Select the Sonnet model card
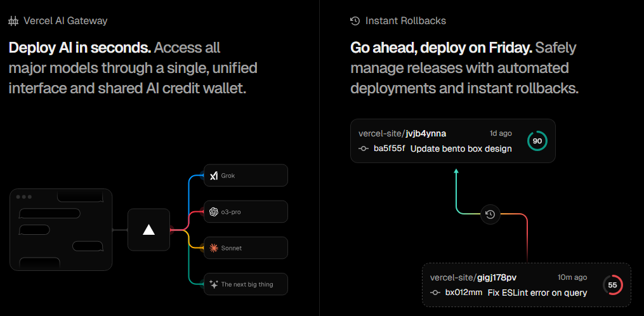 click(x=246, y=247)
